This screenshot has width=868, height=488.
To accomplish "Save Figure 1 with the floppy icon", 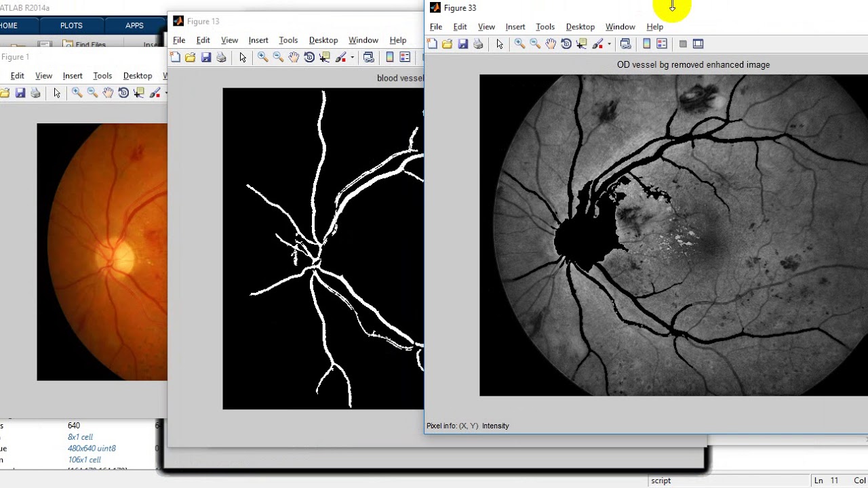I will click(x=20, y=93).
